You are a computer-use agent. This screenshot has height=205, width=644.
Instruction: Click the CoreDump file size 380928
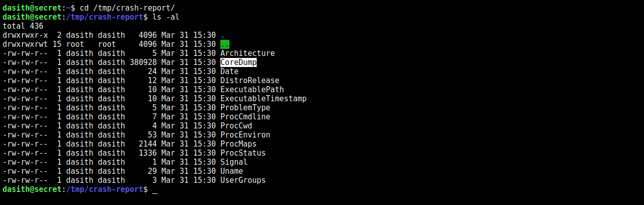pyautogui.click(x=143, y=62)
